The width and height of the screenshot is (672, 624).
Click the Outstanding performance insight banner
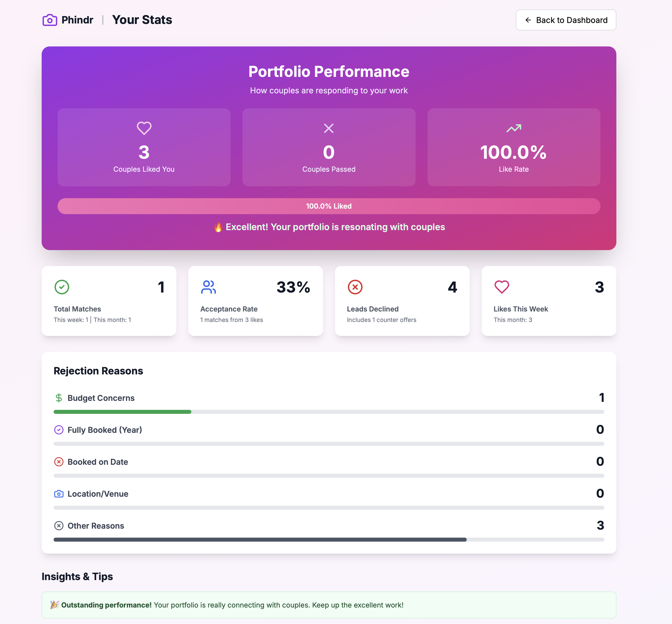pos(329,605)
